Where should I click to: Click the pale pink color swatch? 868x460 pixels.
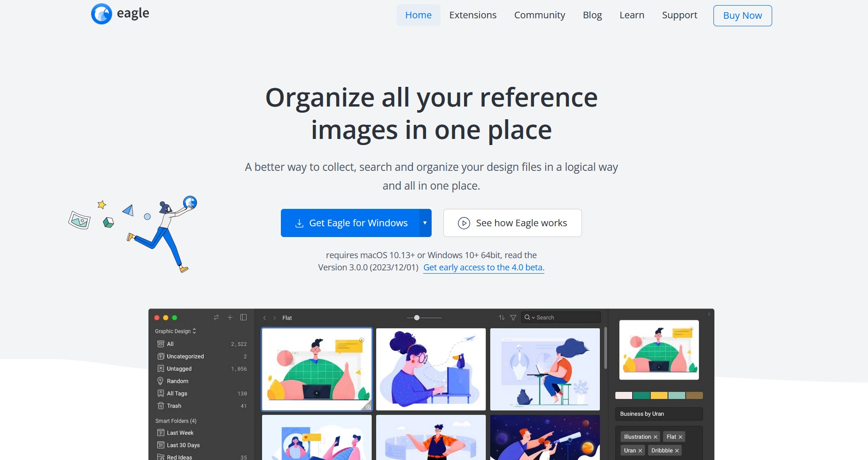(624, 396)
